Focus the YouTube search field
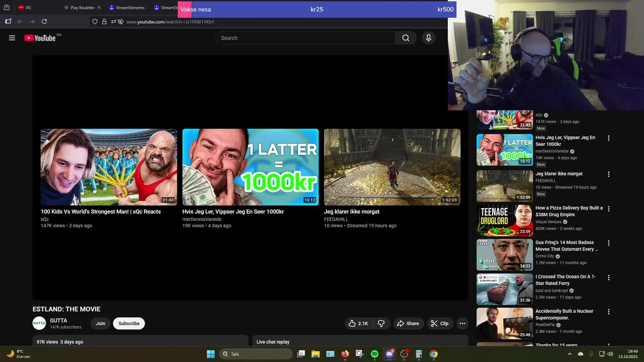The image size is (644, 362). coord(305,38)
